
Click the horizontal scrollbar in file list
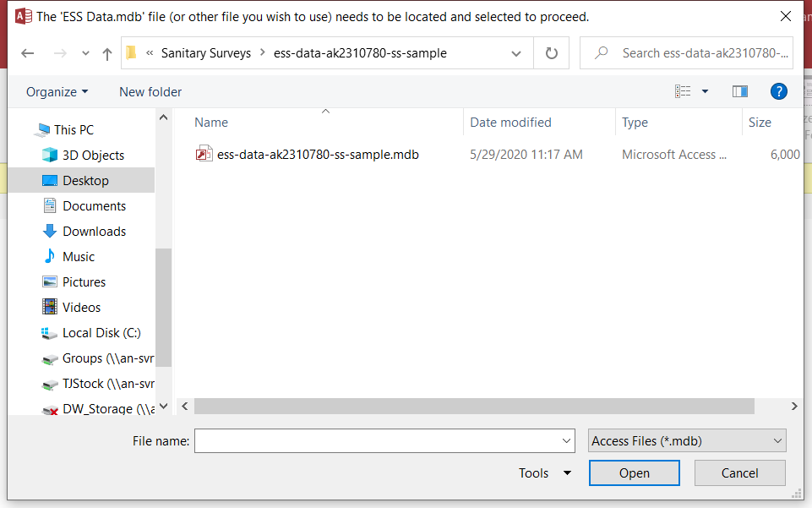click(x=474, y=407)
